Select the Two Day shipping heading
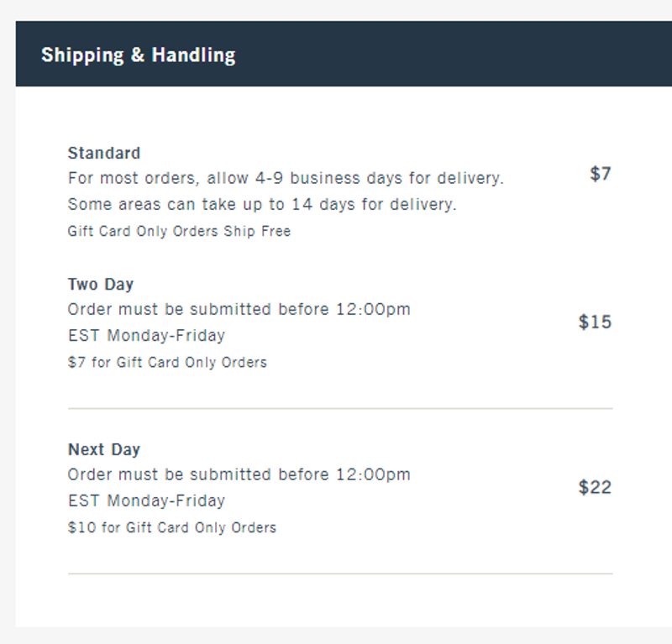672x644 pixels. point(101,285)
